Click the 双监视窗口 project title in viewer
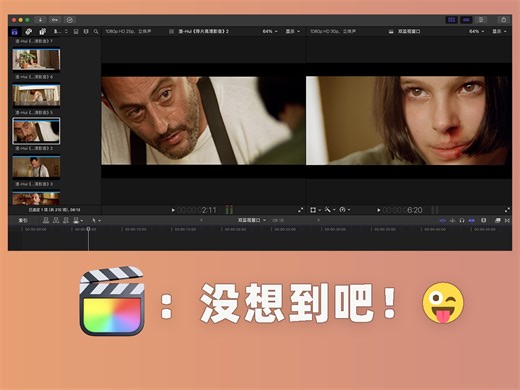The width and height of the screenshot is (520, 390). [x=409, y=31]
